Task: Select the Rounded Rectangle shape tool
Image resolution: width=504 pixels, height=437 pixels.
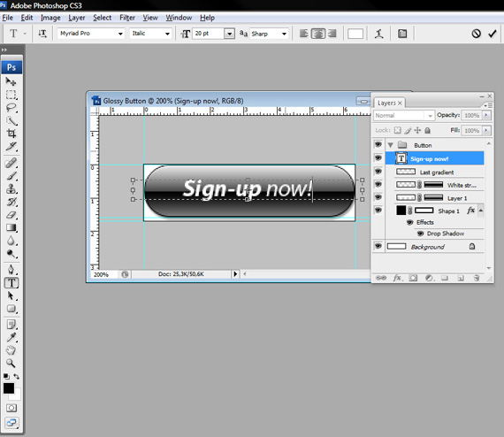Action: click(11, 309)
